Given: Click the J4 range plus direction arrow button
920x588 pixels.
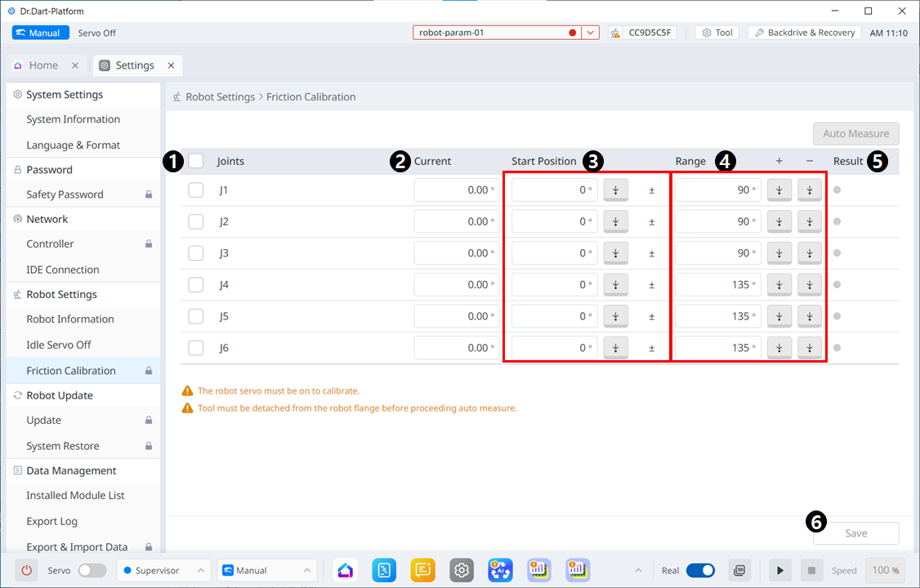Looking at the screenshot, I should tap(779, 285).
